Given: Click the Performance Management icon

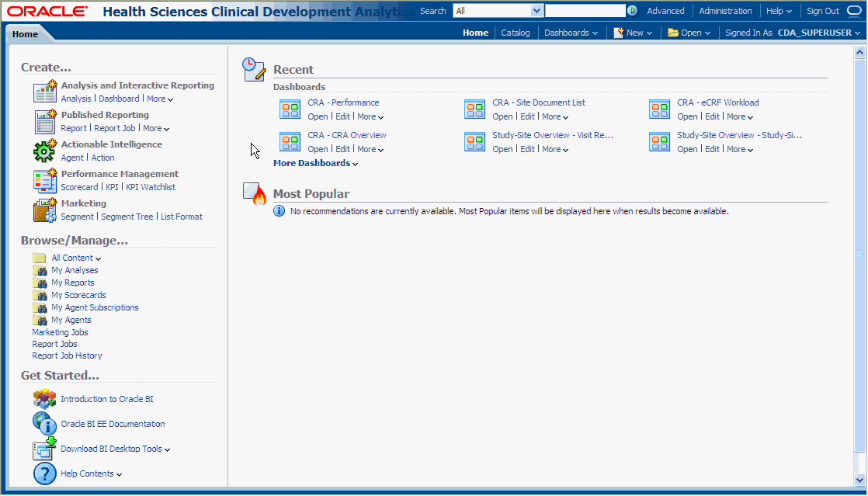Looking at the screenshot, I should [x=45, y=180].
